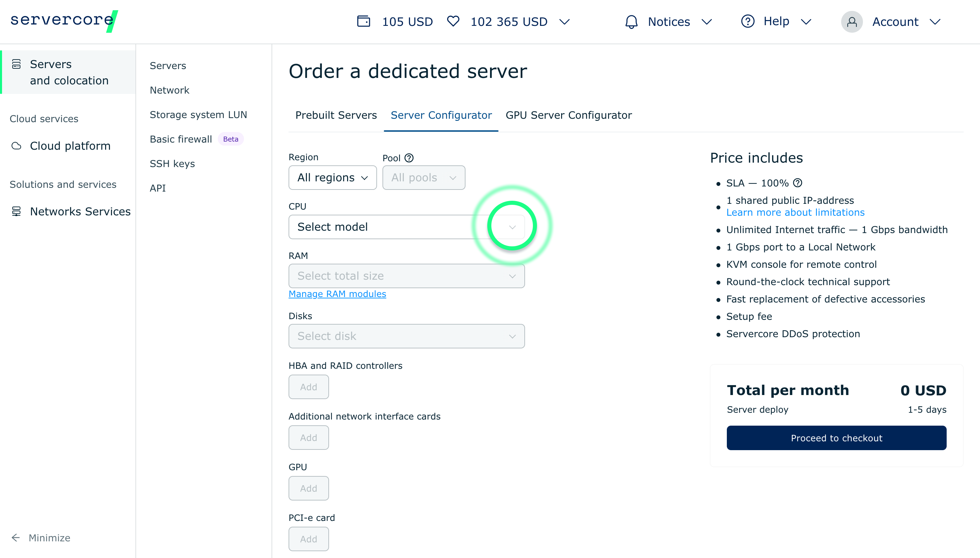Switch to GPU Server Configurator tab
980x558 pixels.
click(568, 115)
